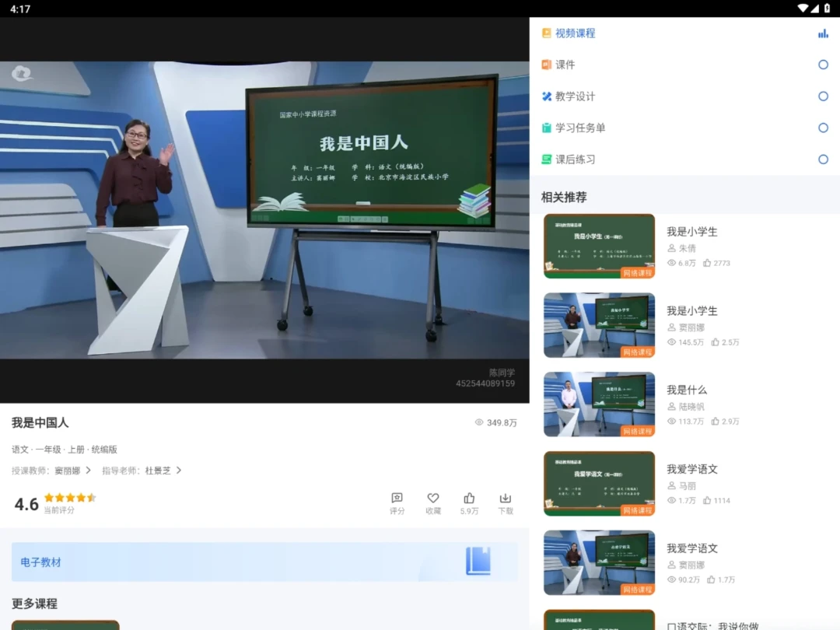Image resolution: width=840 pixels, height=630 pixels.
Task: Open the 课后练习 resource item
Action: (x=684, y=159)
